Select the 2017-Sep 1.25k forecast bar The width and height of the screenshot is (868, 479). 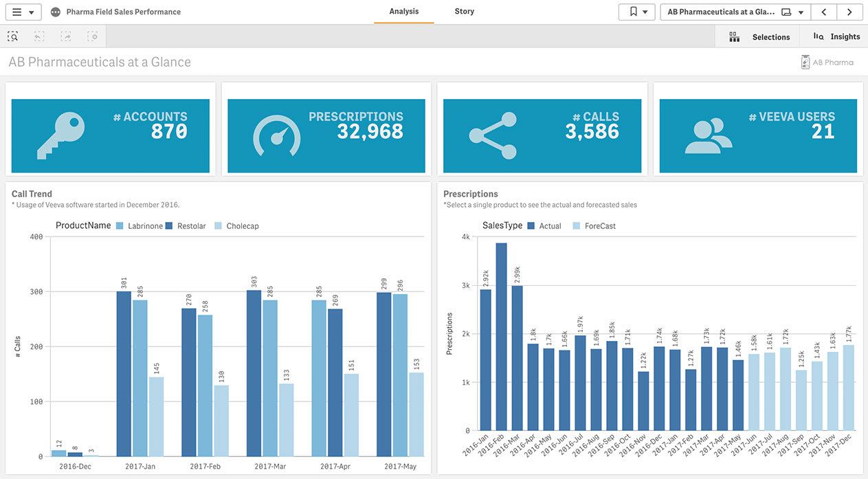coord(801,401)
